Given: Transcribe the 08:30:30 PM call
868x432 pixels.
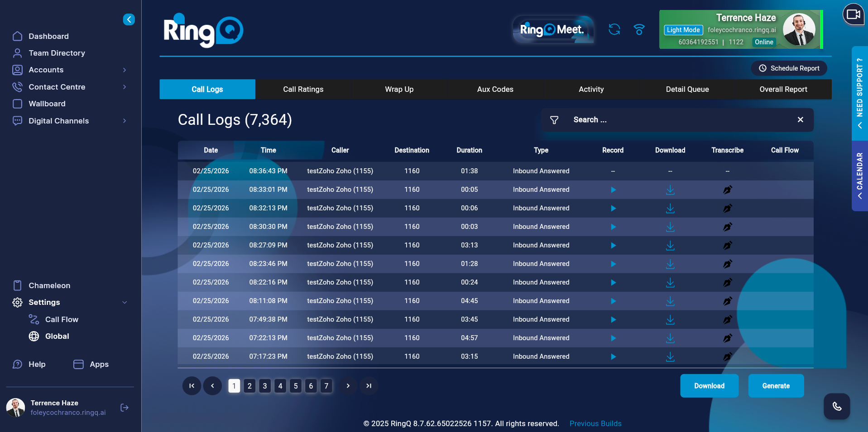Looking at the screenshot, I should (x=727, y=227).
